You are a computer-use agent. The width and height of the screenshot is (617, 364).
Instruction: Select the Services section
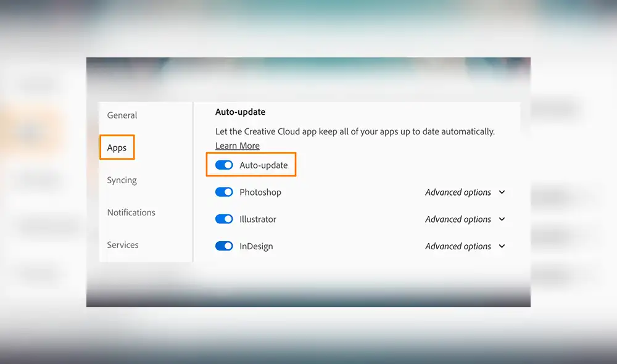tap(122, 245)
